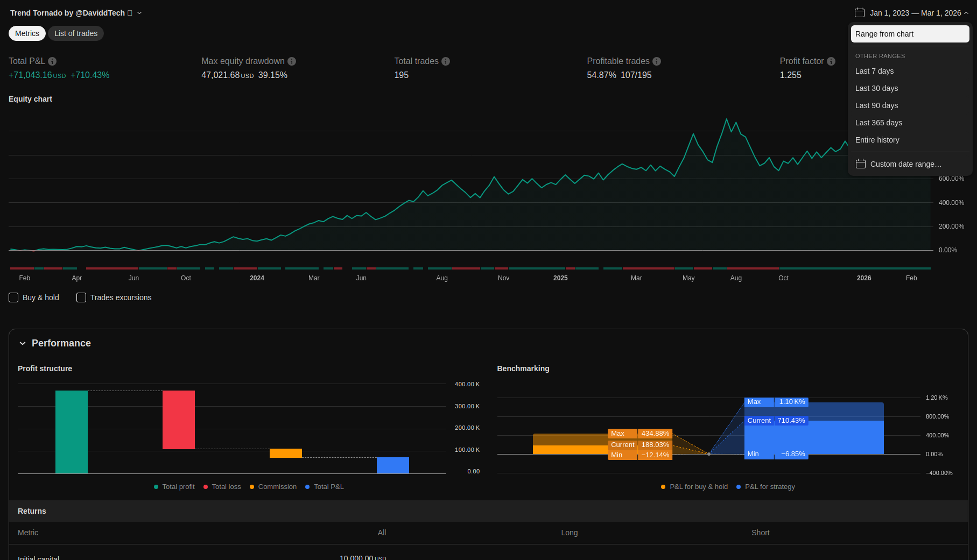Viewport: 977px width, 560px height.
Task: Click the info icon beside Total trades
Action: pos(446,61)
